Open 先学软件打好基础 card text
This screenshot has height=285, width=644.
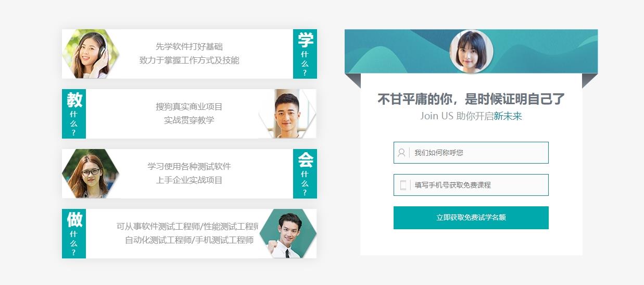[x=190, y=46]
